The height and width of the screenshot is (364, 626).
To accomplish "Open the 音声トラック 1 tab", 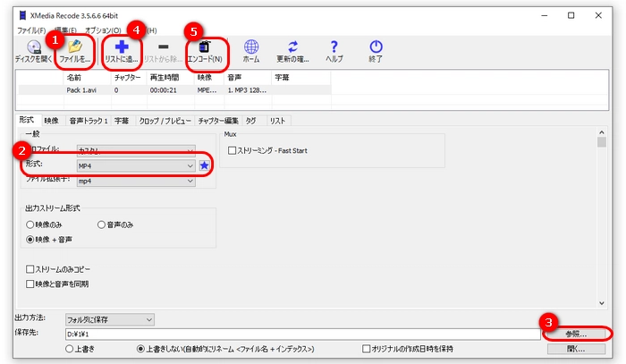I will point(89,121).
